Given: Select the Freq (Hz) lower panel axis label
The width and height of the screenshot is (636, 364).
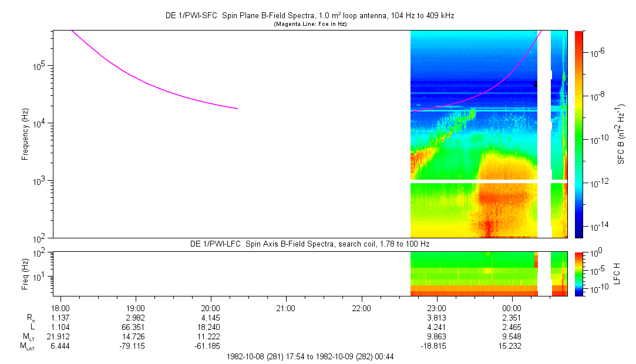Looking at the screenshot, I should click(x=25, y=274).
